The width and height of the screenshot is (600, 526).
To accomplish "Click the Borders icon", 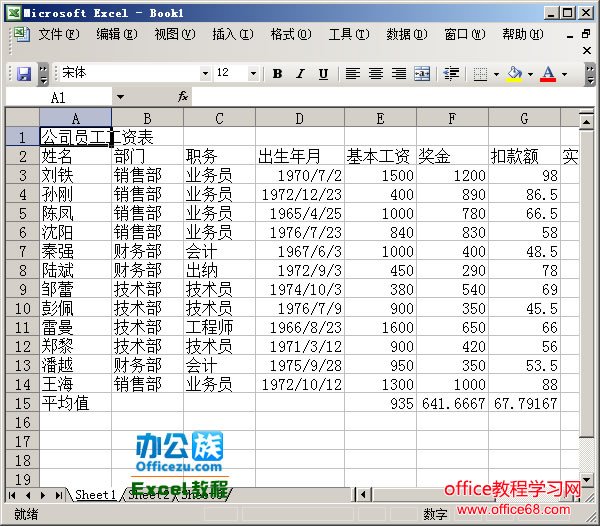I will (480, 74).
